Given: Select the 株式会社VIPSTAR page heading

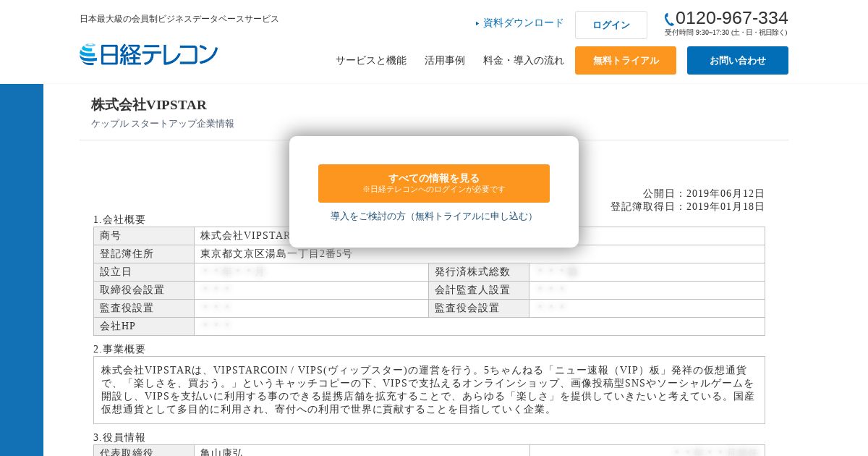Looking at the screenshot, I should [149, 105].
